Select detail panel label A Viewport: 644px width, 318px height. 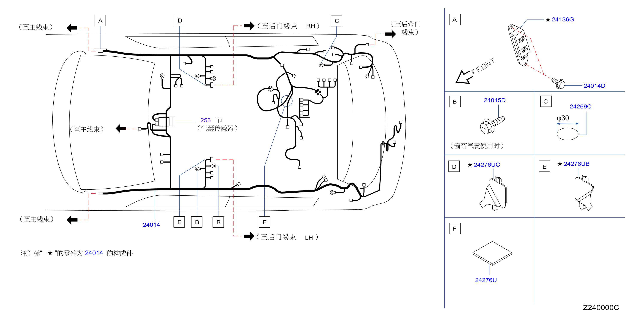[x=455, y=19]
